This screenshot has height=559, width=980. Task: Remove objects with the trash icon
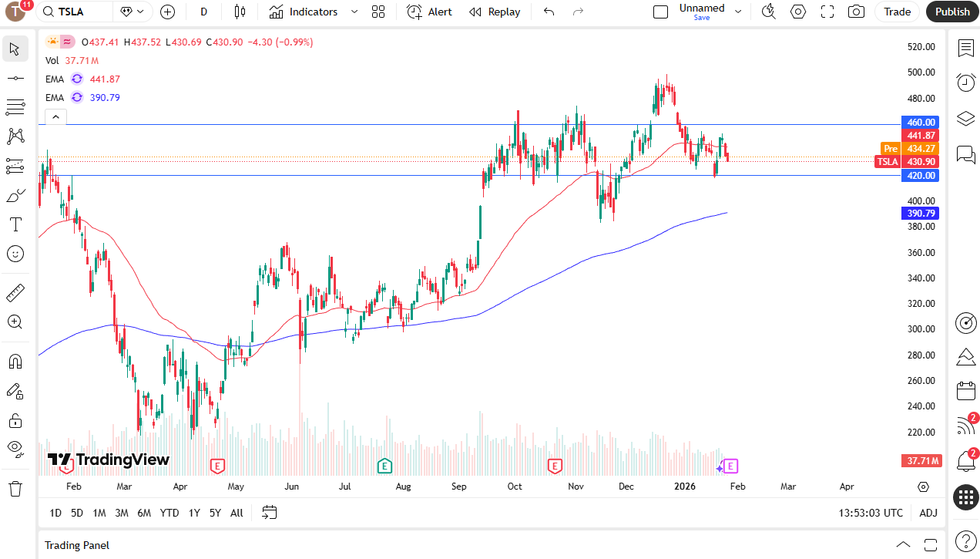tap(15, 488)
